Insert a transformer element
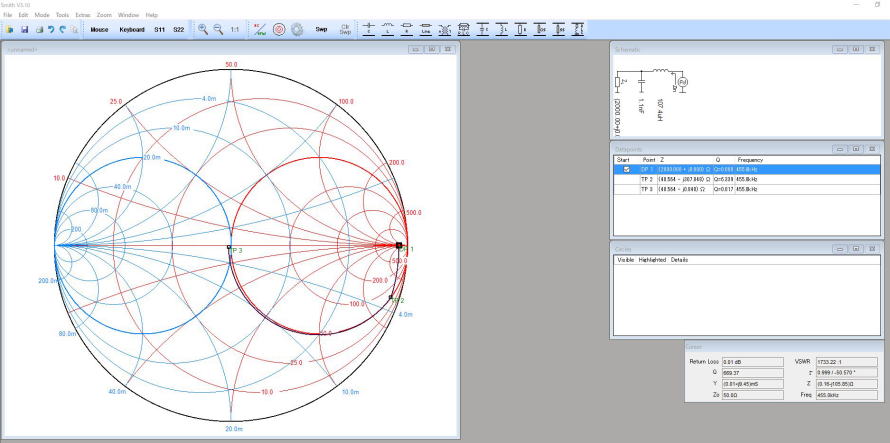 [x=444, y=29]
